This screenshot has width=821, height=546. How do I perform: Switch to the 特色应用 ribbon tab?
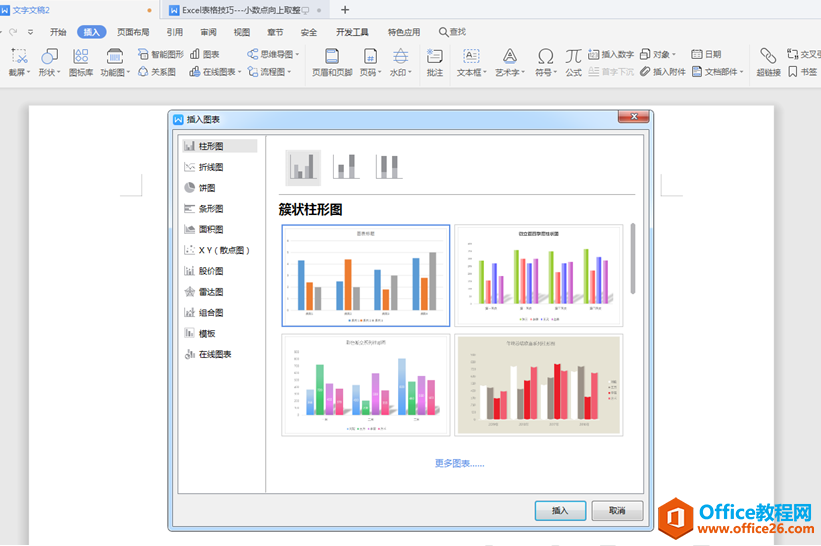[404, 32]
